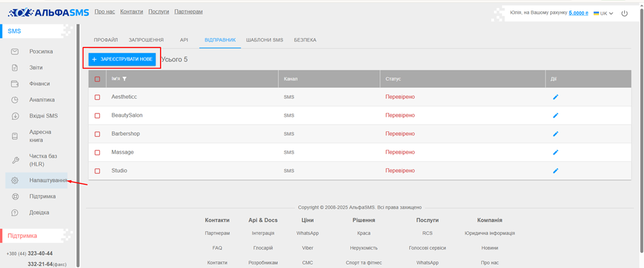The height and width of the screenshot is (268, 644).
Task: Click the Аналітика pie chart icon
Action: [x=15, y=100]
